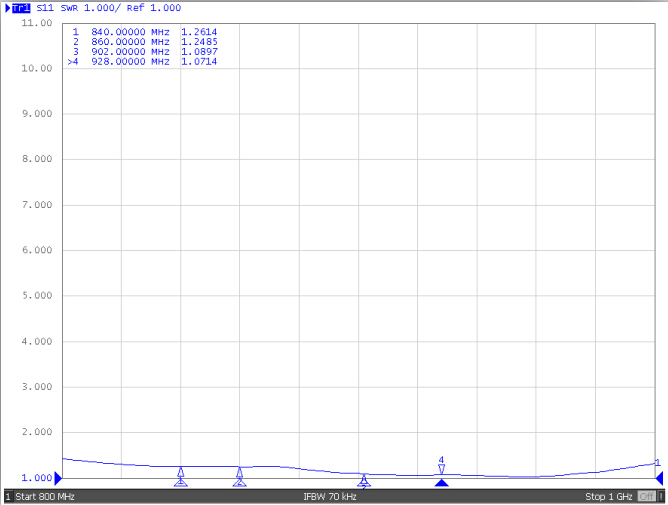
Task: Click the IFBW 70 kHz status entry
Action: click(330, 496)
